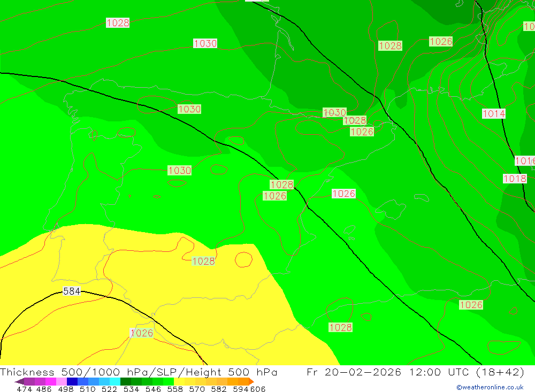Click the 546 legend value
The height and width of the screenshot is (392, 535).
(153, 389)
